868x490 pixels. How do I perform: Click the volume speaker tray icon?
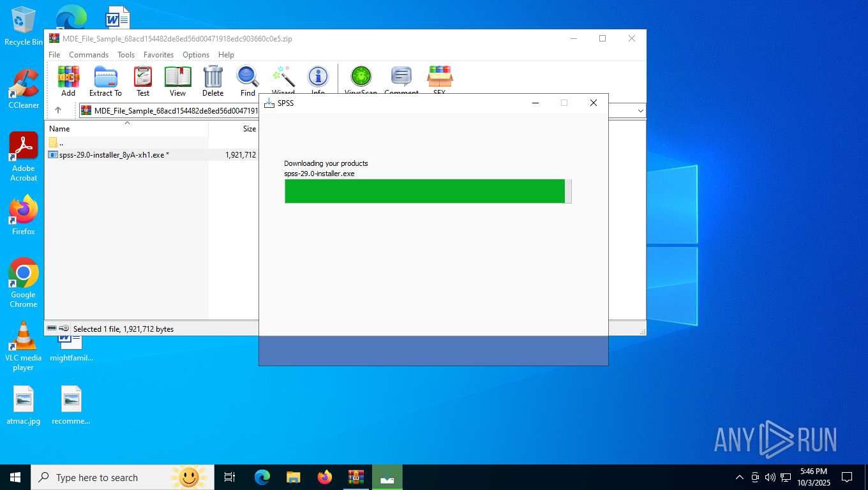point(770,477)
